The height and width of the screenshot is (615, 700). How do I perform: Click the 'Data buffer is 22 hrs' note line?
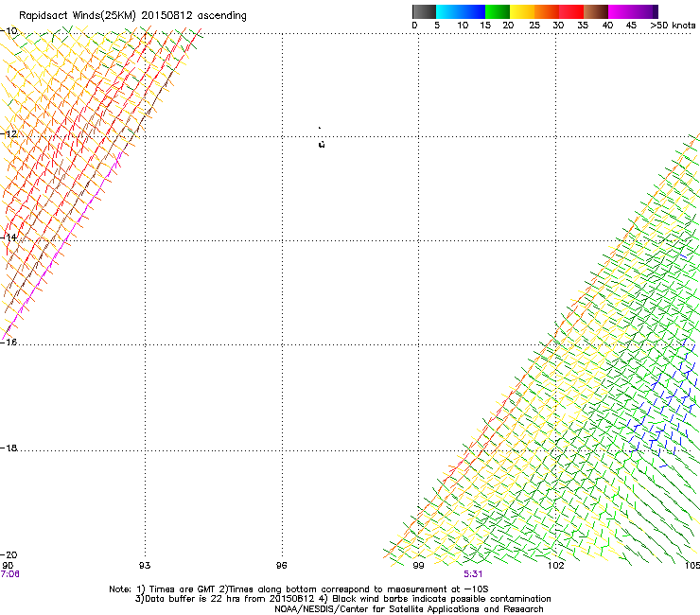[x=342, y=599]
